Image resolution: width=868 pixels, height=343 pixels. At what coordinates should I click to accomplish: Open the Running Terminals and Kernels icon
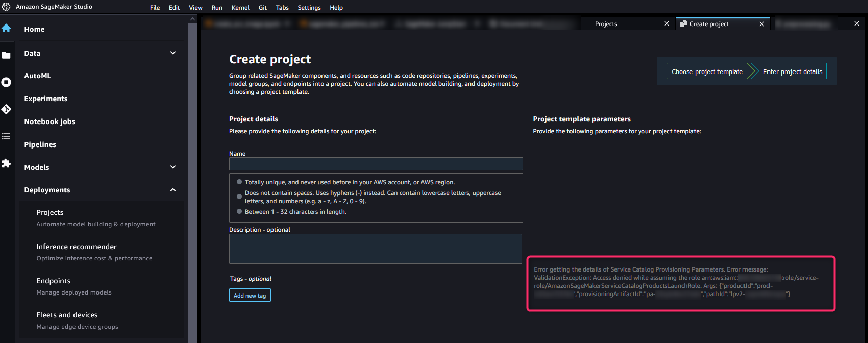(6, 82)
